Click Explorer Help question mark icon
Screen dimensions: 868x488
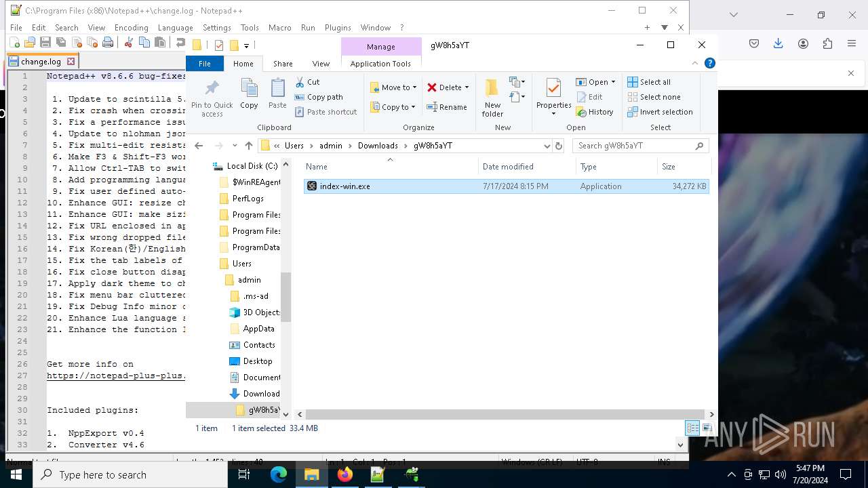710,63
